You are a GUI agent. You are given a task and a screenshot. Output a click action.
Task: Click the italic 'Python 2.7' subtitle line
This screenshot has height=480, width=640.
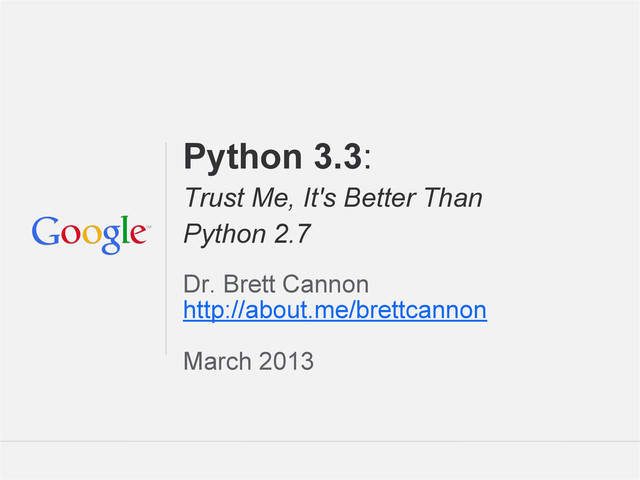(x=248, y=236)
